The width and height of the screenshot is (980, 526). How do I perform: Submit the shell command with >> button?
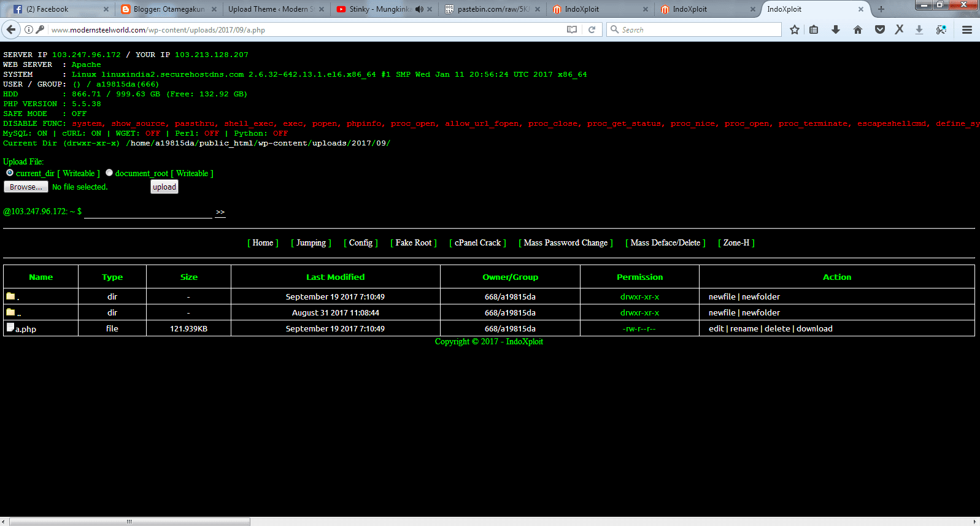(x=220, y=212)
